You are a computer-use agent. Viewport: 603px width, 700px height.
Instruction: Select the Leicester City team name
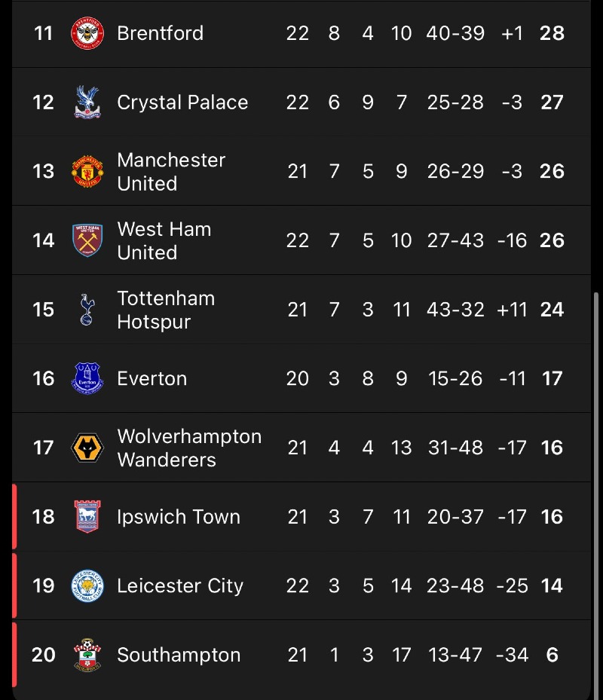click(180, 585)
